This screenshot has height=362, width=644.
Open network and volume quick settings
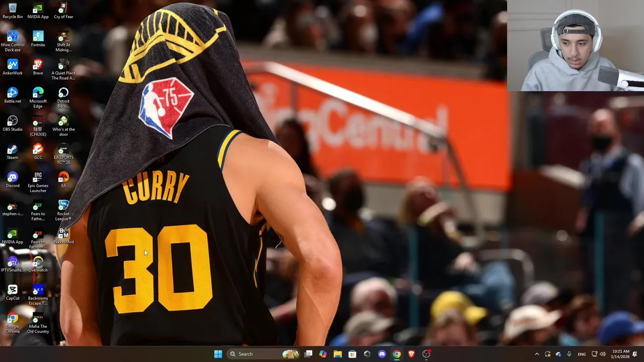[x=598, y=354]
